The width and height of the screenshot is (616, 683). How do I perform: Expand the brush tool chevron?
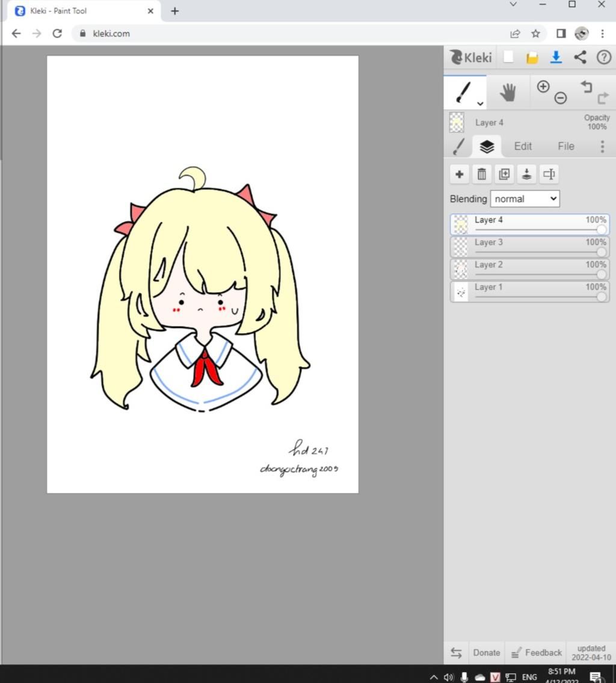coord(480,103)
